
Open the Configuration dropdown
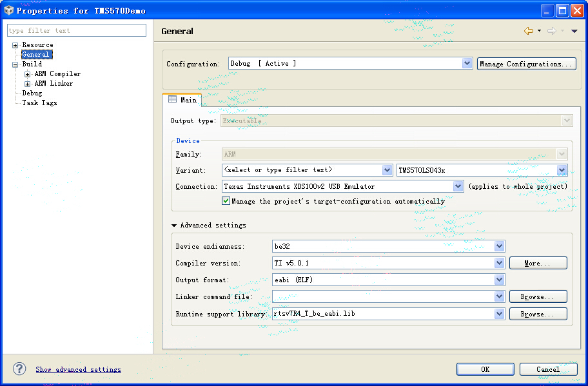tap(467, 63)
